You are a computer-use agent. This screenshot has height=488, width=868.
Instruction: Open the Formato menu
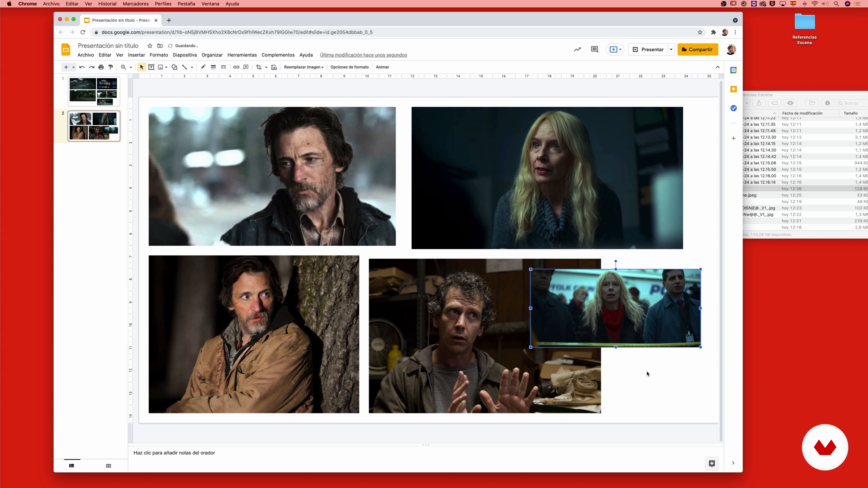pyautogui.click(x=159, y=55)
